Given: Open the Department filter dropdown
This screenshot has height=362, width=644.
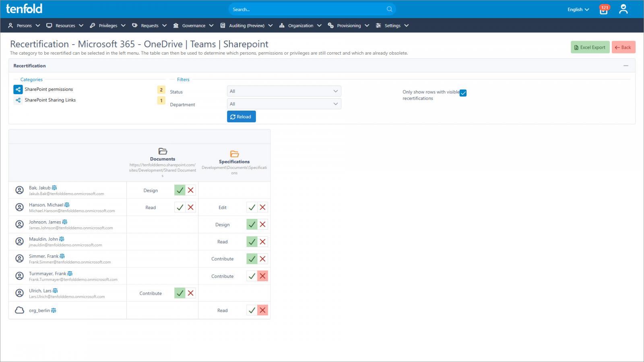Looking at the screenshot, I should [284, 104].
